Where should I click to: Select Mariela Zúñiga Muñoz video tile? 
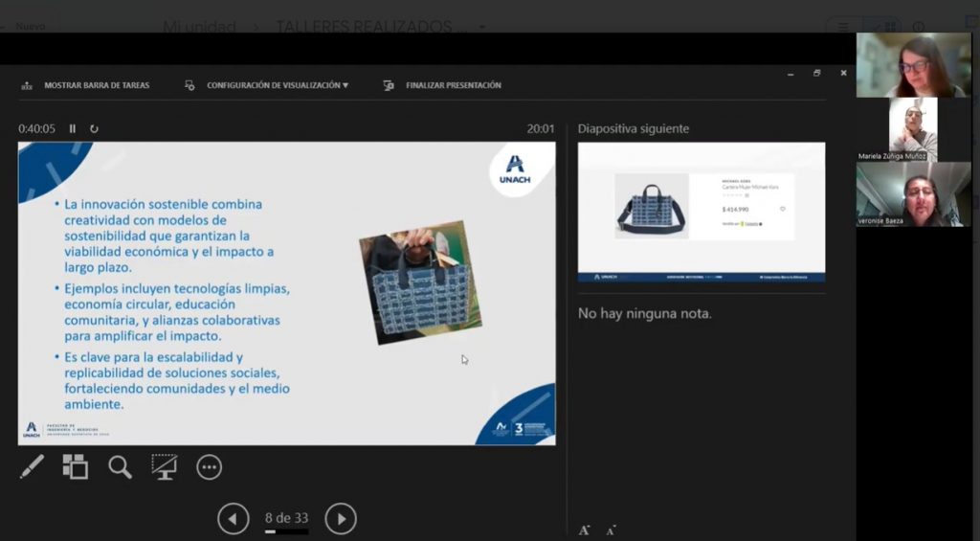[x=912, y=127]
